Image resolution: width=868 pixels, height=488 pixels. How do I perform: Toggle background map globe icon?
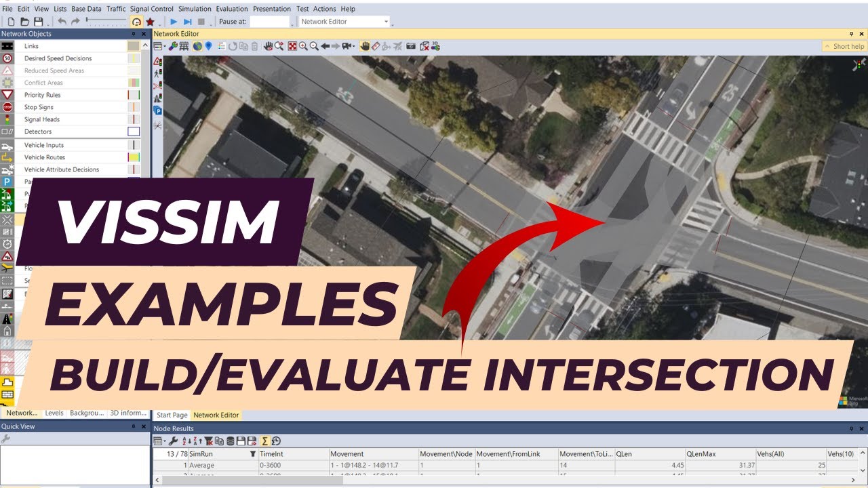coord(197,46)
